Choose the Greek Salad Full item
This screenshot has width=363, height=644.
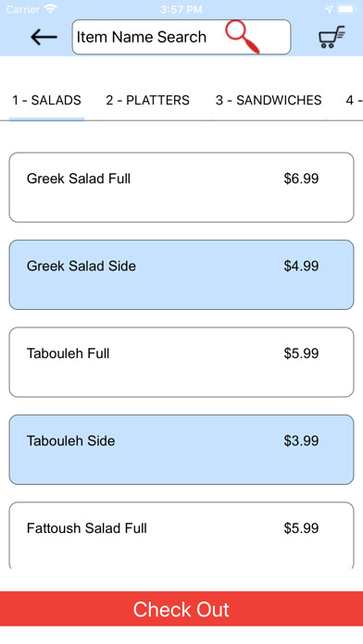coord(181,187)
